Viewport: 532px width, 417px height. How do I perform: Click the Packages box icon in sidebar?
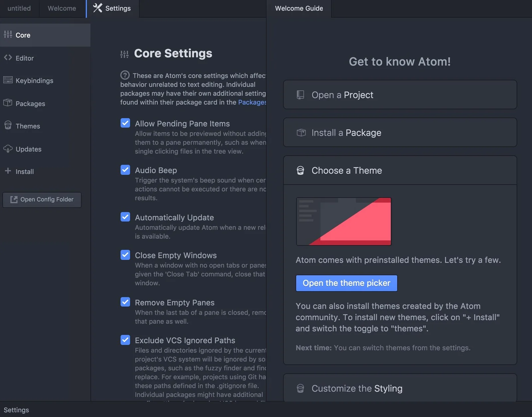tap(8, 103)
